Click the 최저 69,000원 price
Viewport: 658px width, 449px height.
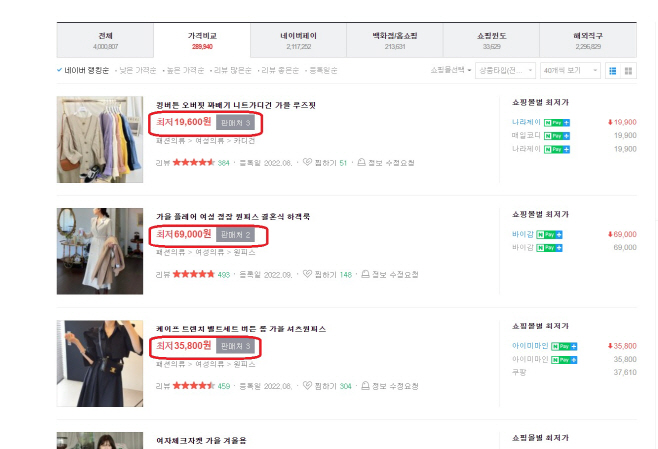[184, 234]
